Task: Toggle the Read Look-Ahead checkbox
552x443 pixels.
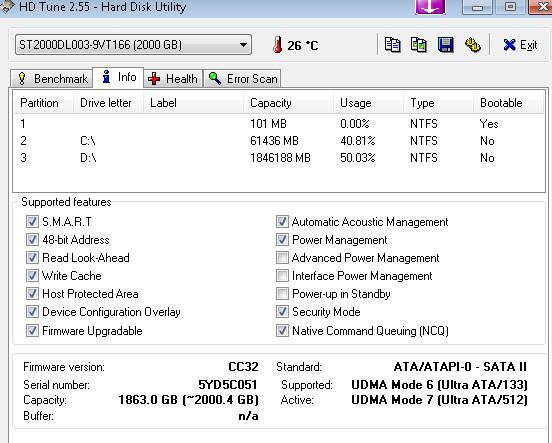Action: [32, 258]
